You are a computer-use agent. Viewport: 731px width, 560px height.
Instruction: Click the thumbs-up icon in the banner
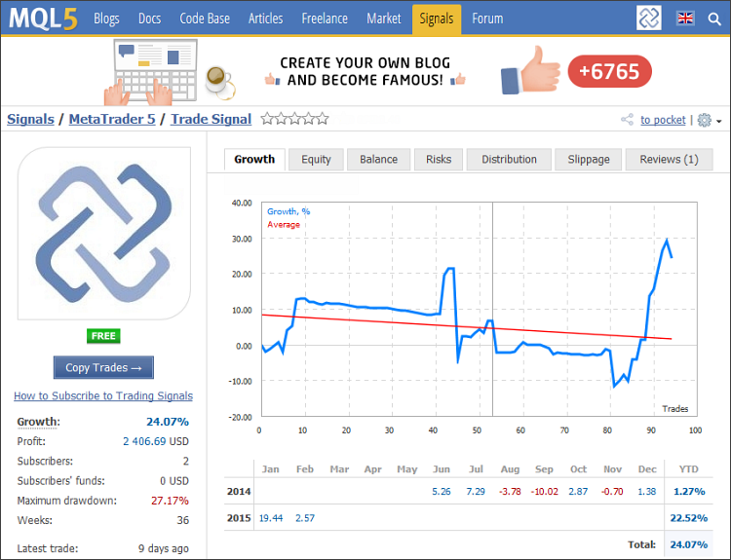(530, 70)
